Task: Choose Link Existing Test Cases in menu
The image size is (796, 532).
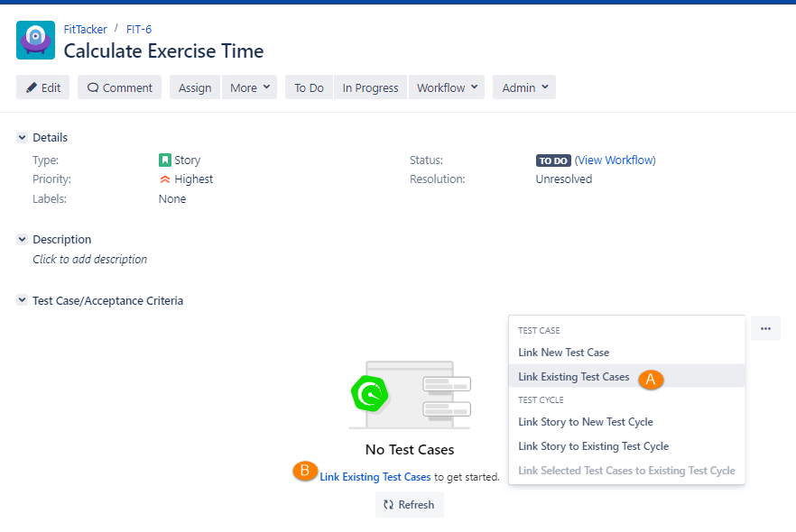Action: coord(573,377)
